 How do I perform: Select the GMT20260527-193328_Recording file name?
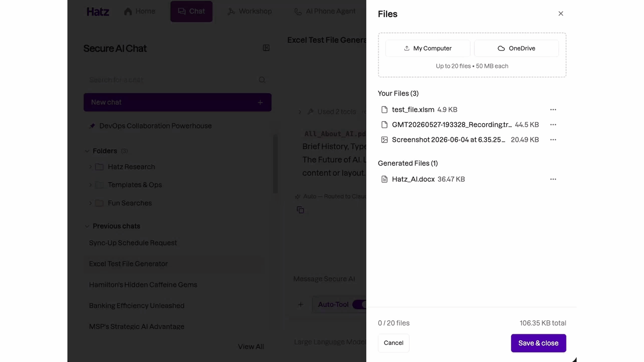click(452, 125)
